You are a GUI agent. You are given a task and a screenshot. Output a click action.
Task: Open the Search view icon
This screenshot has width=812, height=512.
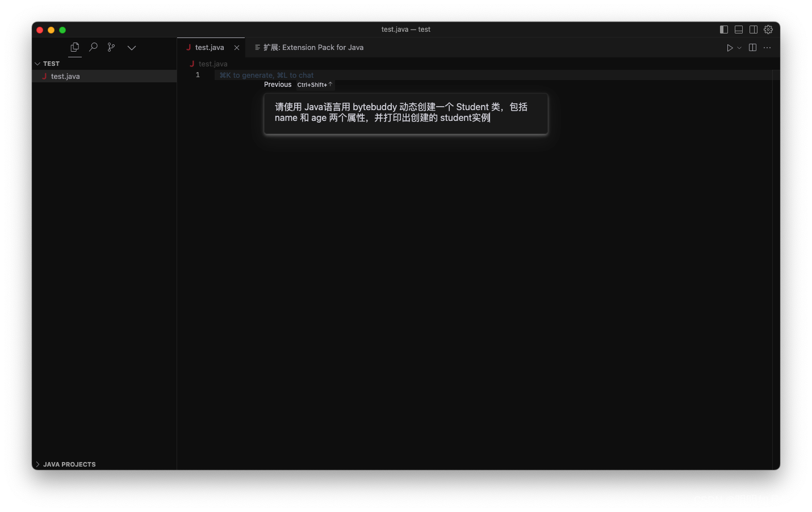(x=94, y=47)
